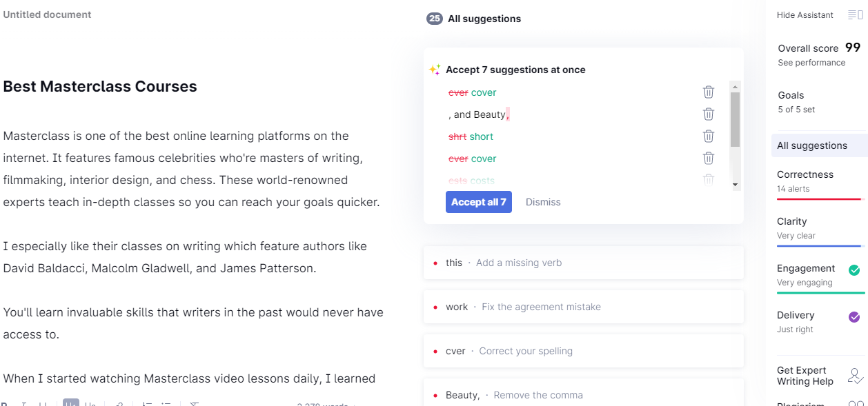Click the Dismiss link
This screenshot has height=406, width=868.
pos(543,202)
